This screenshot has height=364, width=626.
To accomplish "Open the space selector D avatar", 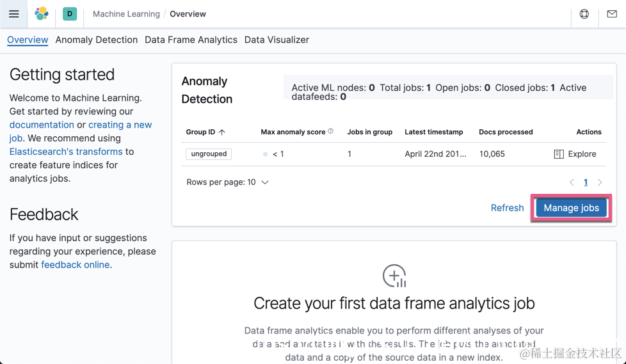I will tap(70, 13).
